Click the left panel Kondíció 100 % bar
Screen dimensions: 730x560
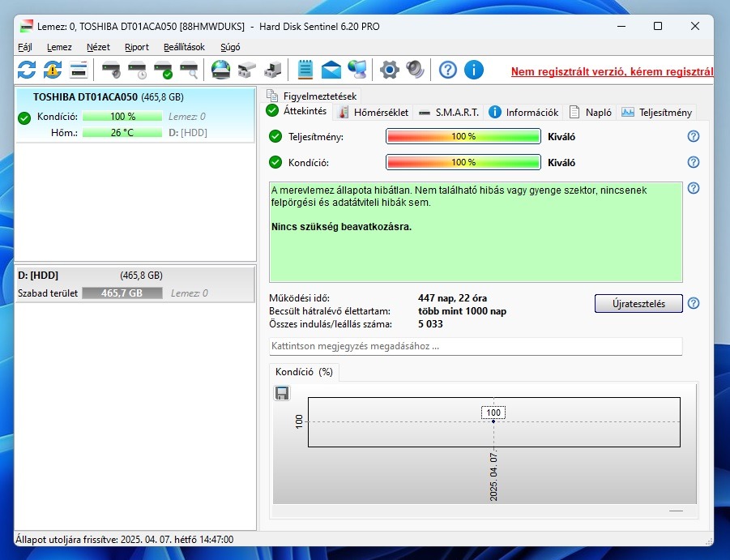122,117
